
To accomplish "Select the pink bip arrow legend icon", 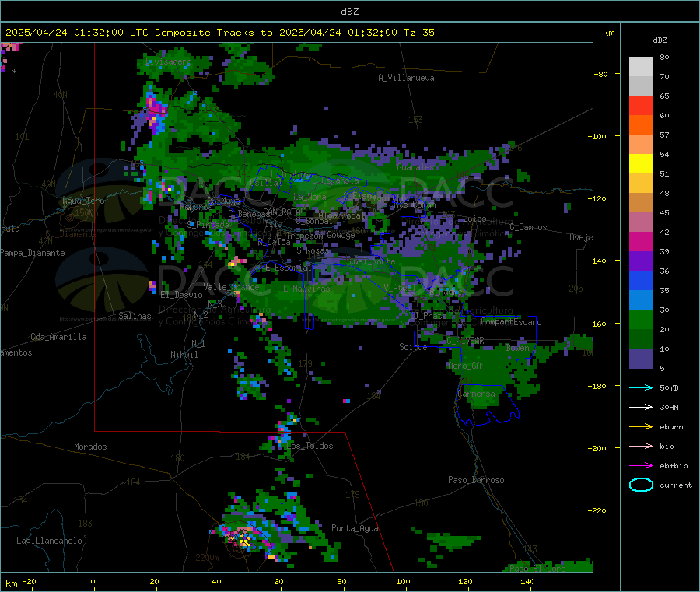I will point(641,446).
